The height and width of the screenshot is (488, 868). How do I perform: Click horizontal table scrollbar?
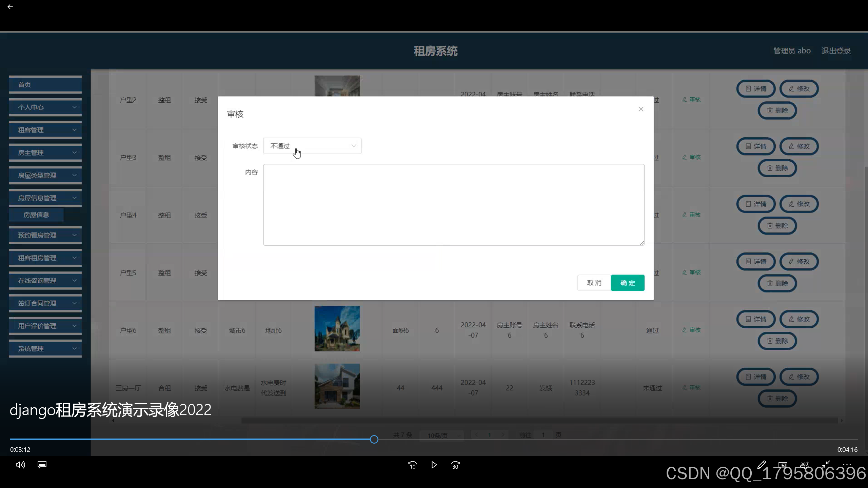point(539,421)
